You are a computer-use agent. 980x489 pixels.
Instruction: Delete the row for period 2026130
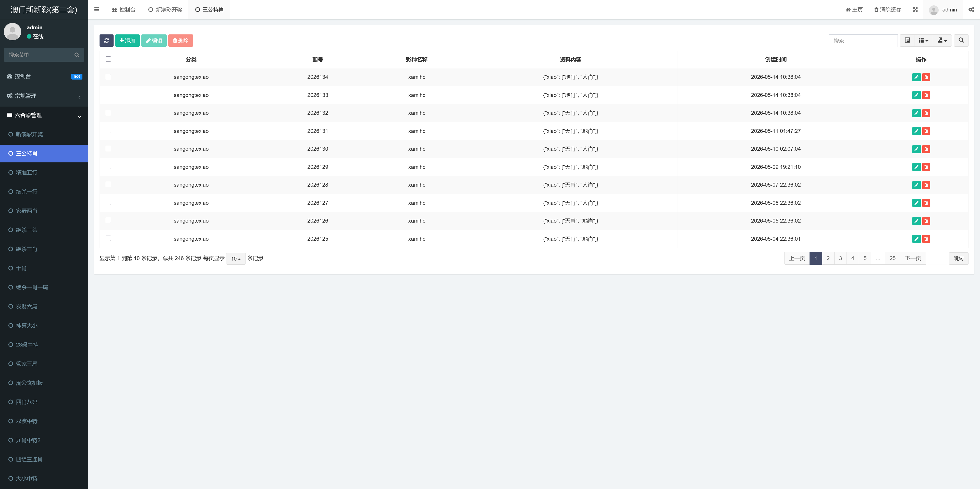click(926, 149)
